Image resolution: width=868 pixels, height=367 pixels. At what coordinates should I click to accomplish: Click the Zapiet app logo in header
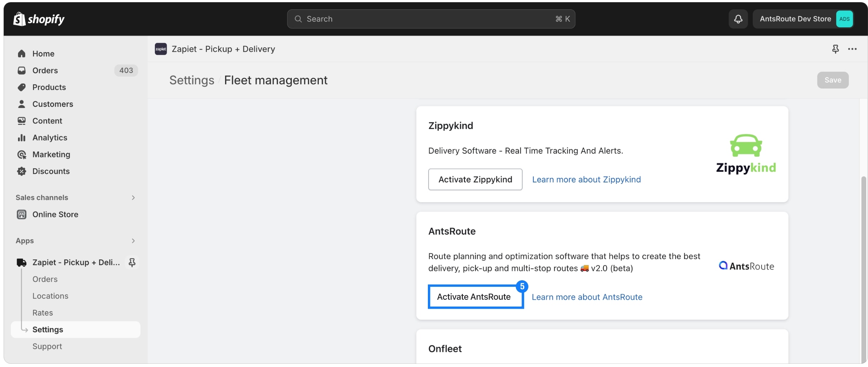click(x=161, y=49)
